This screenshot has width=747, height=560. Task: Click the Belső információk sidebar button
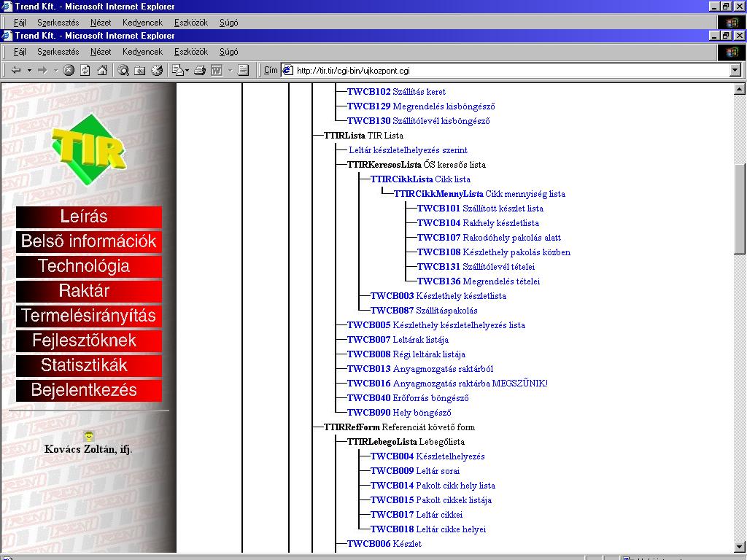(88, 241)
